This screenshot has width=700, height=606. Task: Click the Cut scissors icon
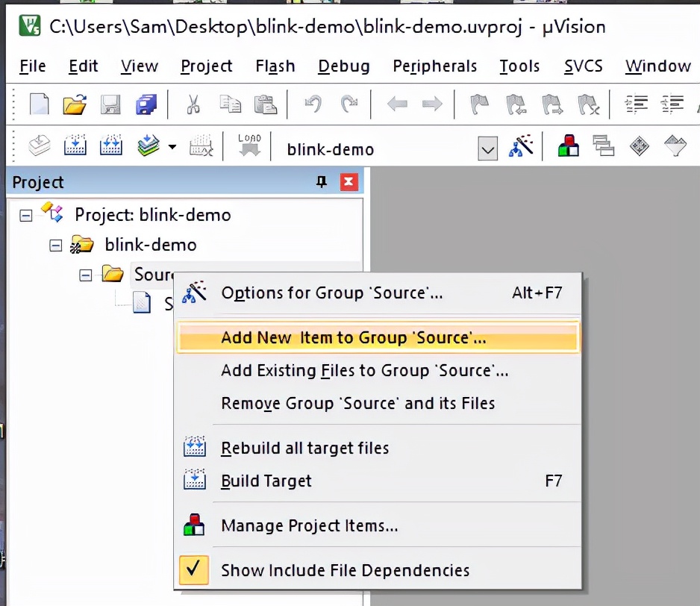pyautogui.click(x=193, y=104)
